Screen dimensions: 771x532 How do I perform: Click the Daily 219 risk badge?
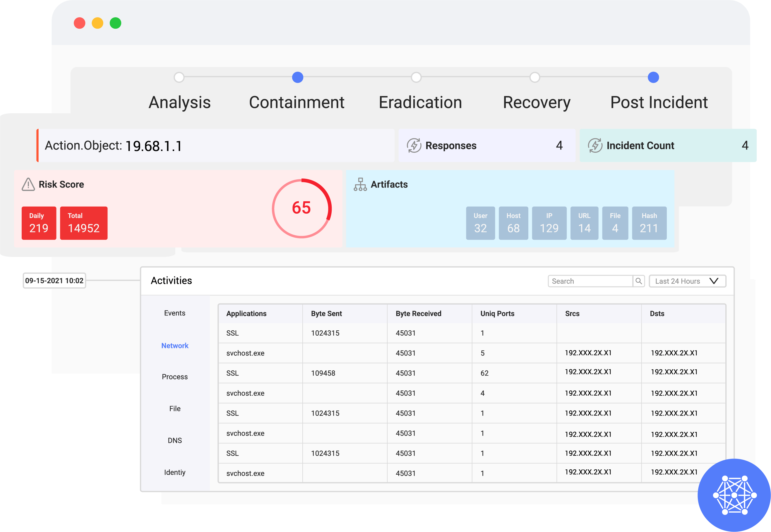click(39, 223)
